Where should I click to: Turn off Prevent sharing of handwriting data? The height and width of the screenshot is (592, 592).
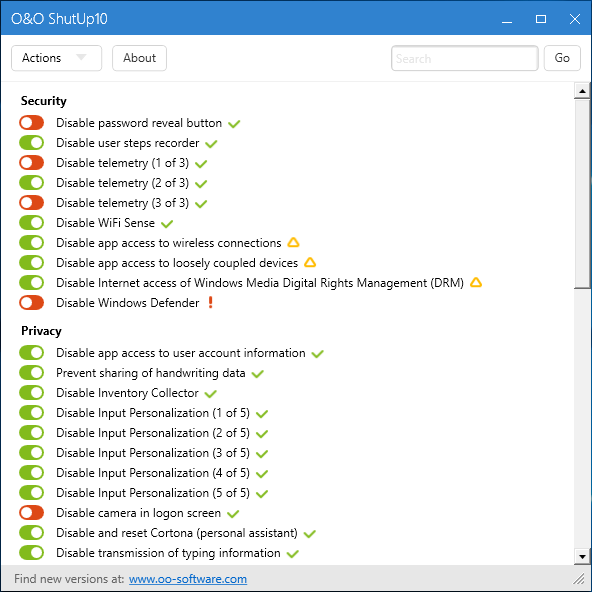click(32, 373)
